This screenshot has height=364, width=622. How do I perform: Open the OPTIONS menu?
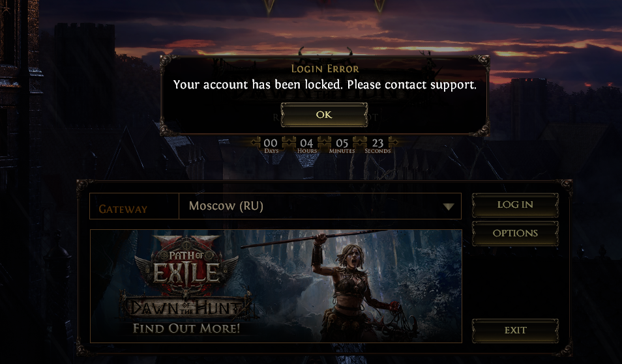515,233
